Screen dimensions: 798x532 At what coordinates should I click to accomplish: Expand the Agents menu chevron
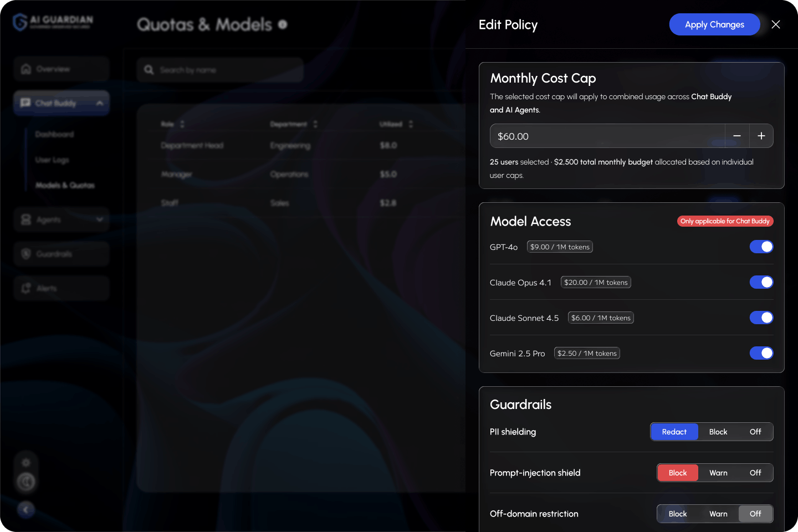tap(100, 220)
